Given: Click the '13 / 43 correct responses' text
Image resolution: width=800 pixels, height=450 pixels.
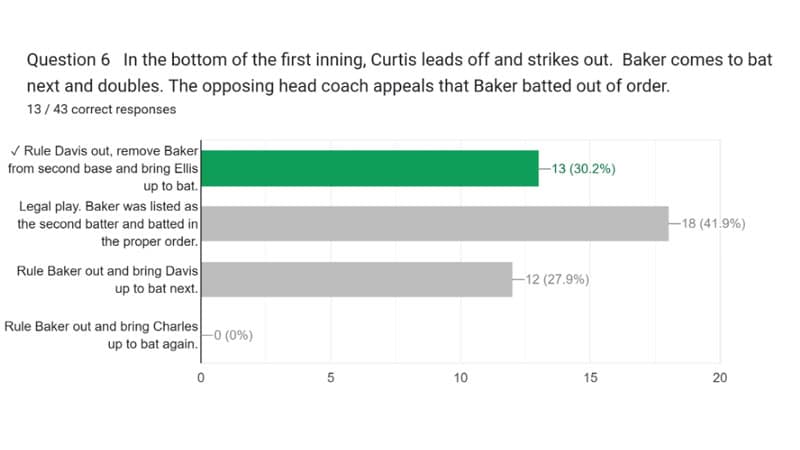Looking at the screenshot, I should coord(102,109).
